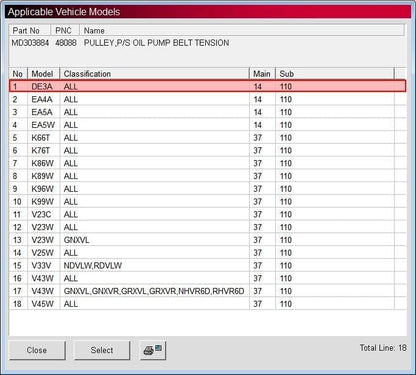The image size is (416, 375).
Task: Choose the K66T row in list
Action: pos(207,138)
